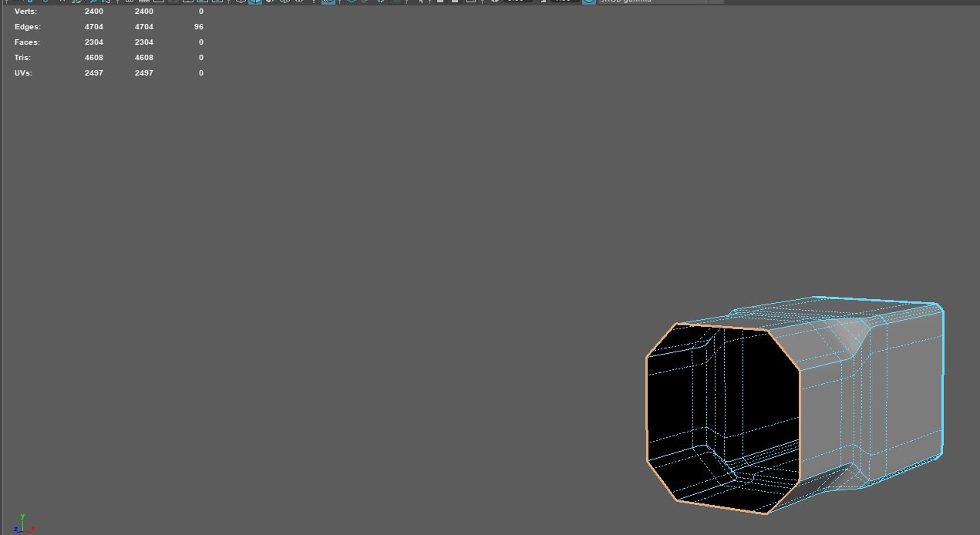This screenshot has height=535, width=980.
Task: Click the selected count '0' in the Verts row
Action: click(x=201, y=12)
